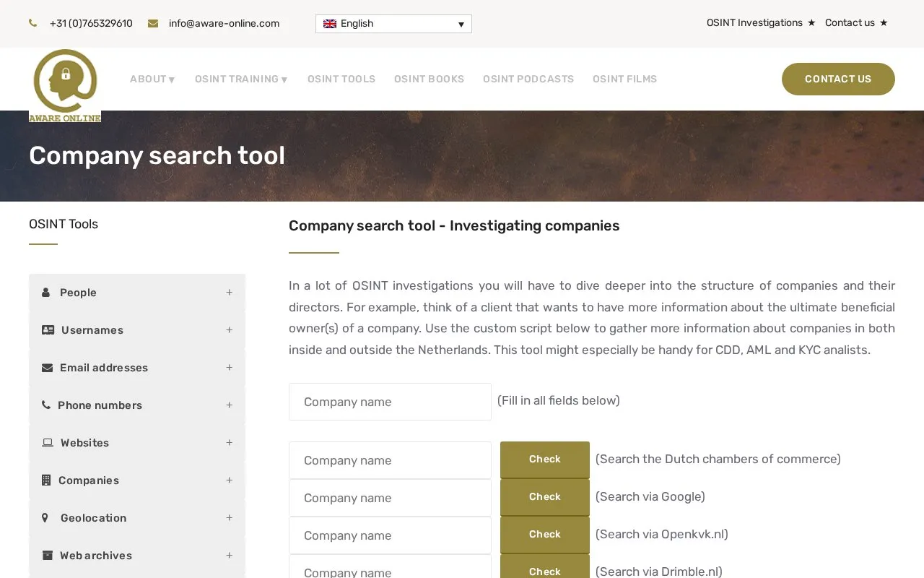Open the English language dropdown
Viewport: 924px width, 578px height.
pos(393,24)
